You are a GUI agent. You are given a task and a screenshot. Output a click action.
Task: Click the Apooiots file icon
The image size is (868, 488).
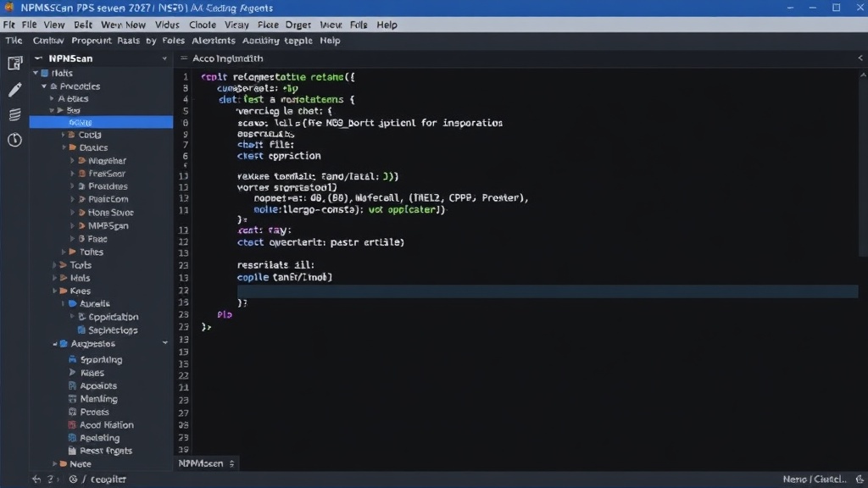72,385
